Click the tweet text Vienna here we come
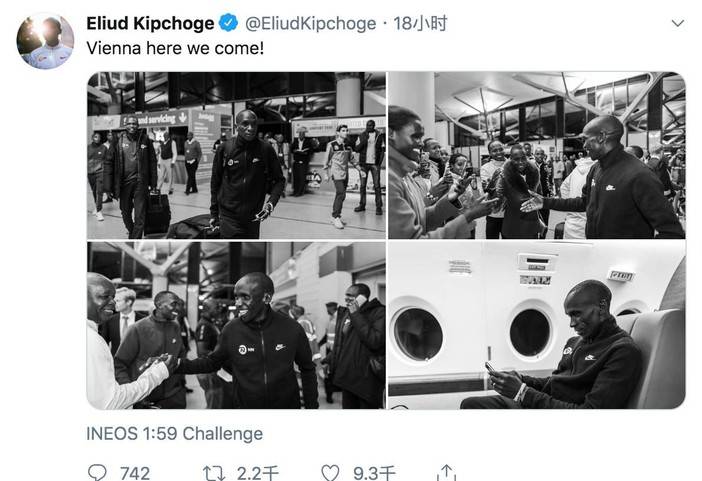The height and width of the screenshot is (481, 702). tap(175, 48)
